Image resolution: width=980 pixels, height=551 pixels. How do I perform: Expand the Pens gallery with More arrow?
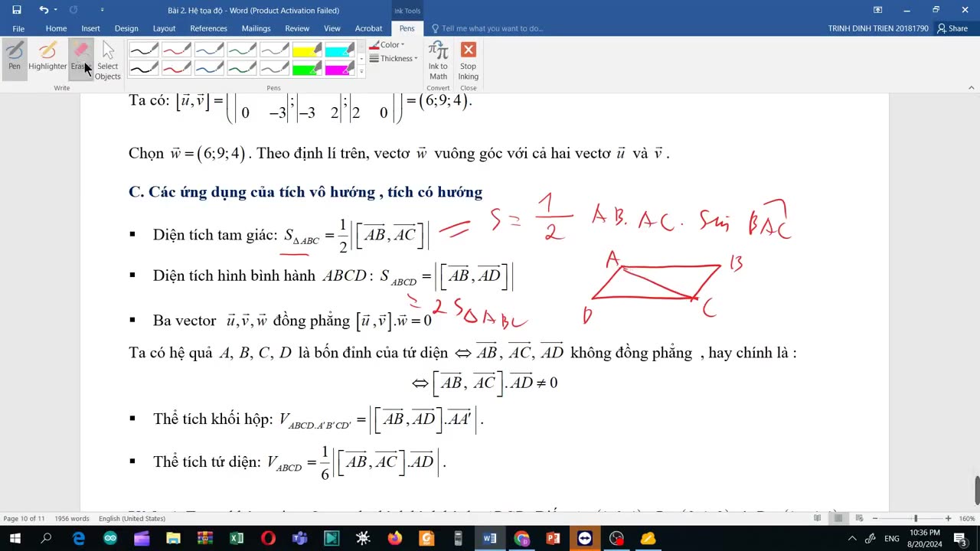[x=361, y=73]
